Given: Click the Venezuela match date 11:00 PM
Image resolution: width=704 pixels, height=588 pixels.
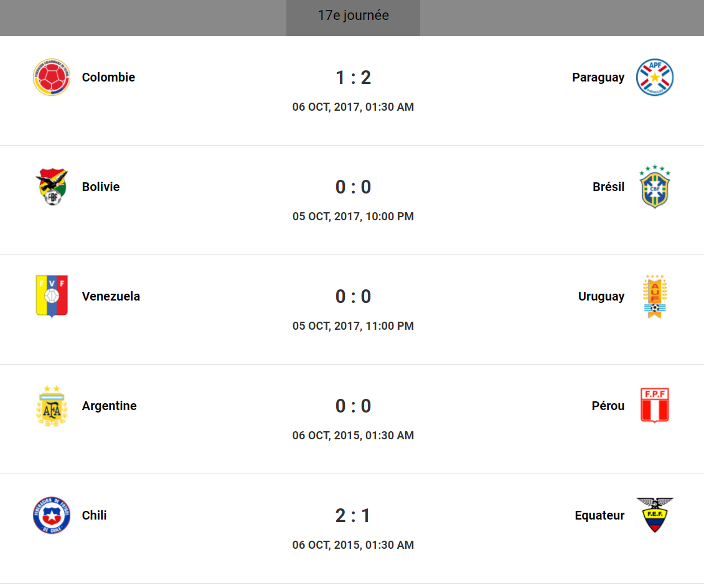Looking at the screenshot, I should (x=353, y=326).
